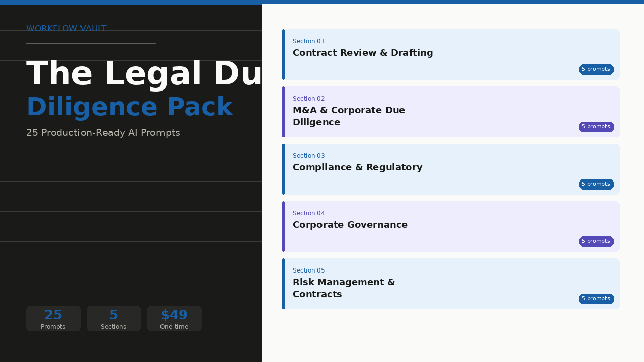Click the "Section 01" label
The image size is (644, 362).
click(x=309, y=41)
